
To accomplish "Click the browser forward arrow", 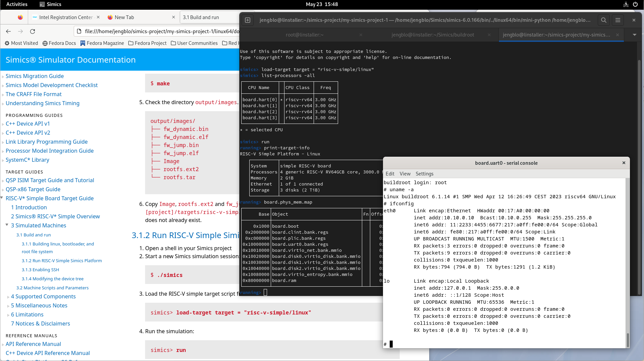I will point(20,31).
